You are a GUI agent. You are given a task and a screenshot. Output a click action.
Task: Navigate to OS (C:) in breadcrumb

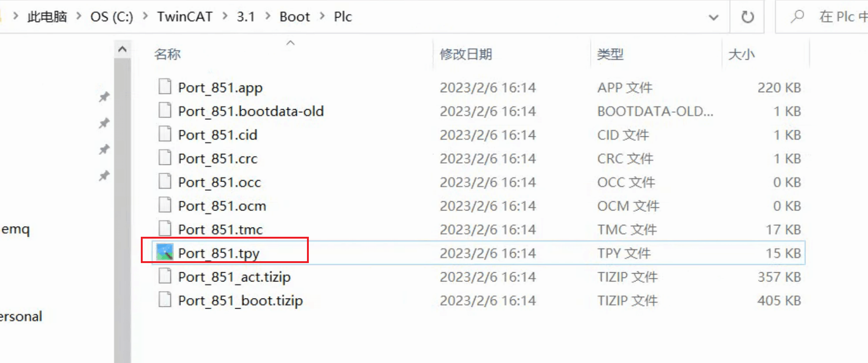(111, 17)
